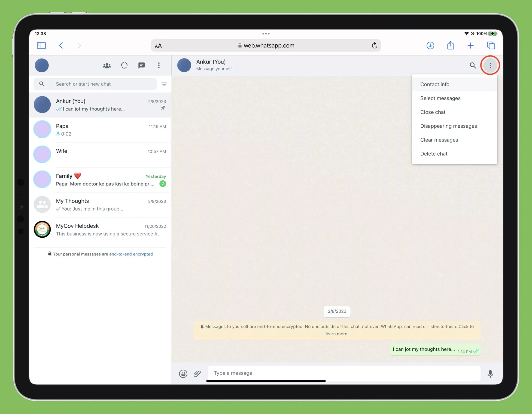Toggle the Safari sidebar icon
Viewport: 532px width, 414px height.
pyautogui.click(x=41, y=45)
